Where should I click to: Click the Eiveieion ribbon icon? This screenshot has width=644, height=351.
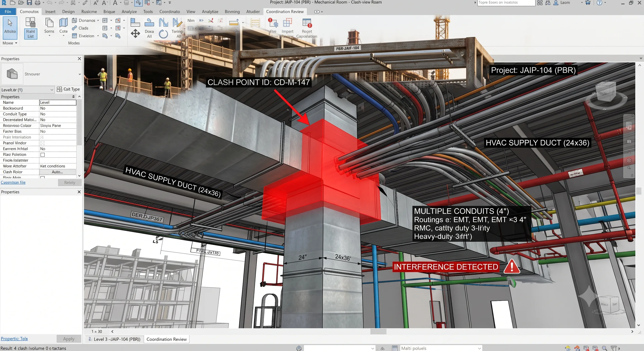tap(74, 36)
